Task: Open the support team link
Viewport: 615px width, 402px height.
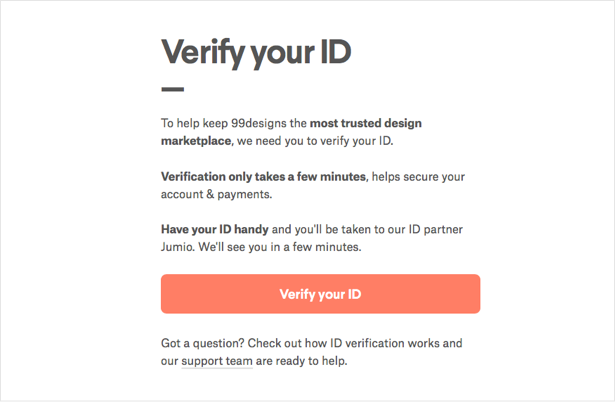Action: point(217,361)
